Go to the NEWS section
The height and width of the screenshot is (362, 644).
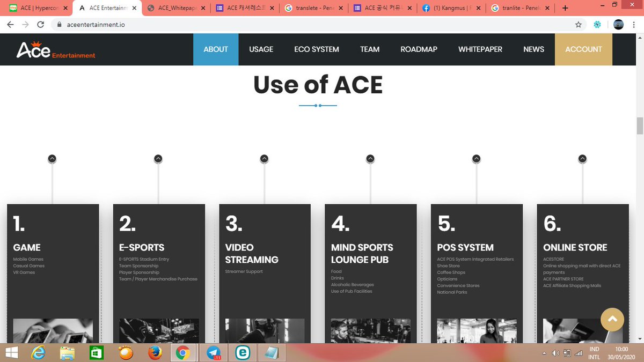(534, 49)
